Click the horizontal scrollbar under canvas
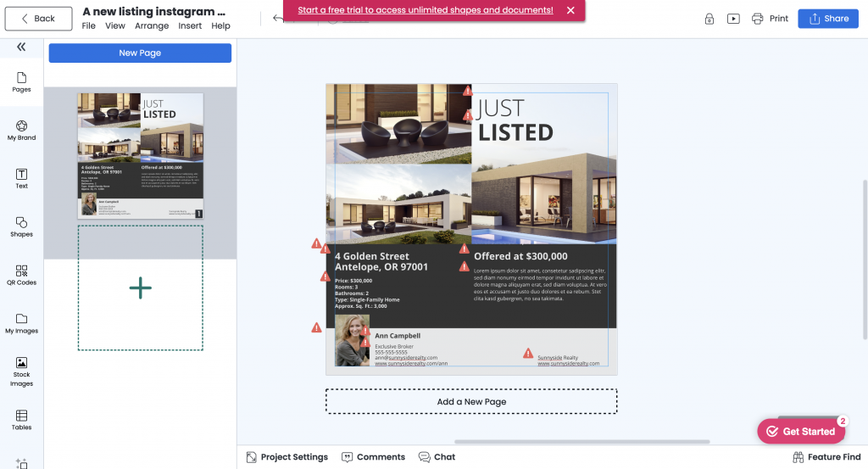Viewport: 868px width, 469px height. 581,442
